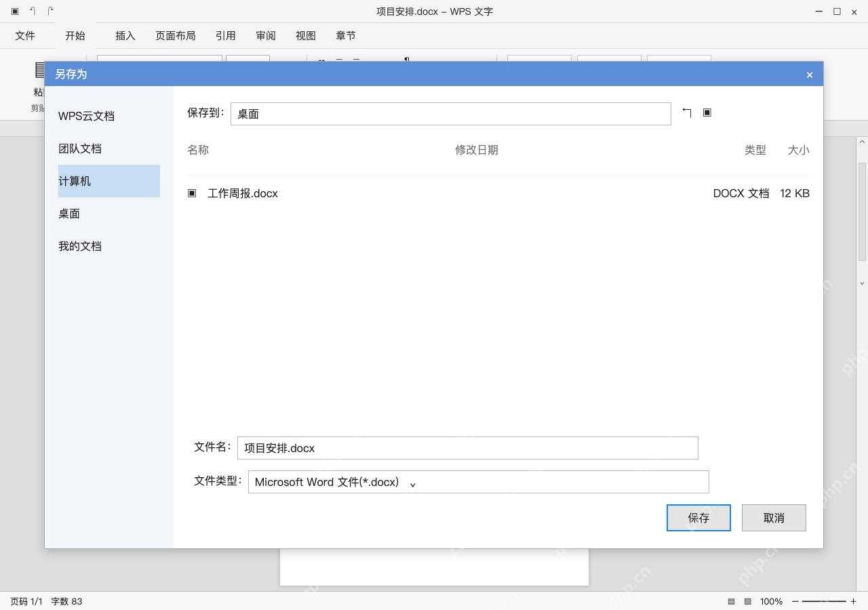Select 计算机 in the sidebar

[109, 181]
